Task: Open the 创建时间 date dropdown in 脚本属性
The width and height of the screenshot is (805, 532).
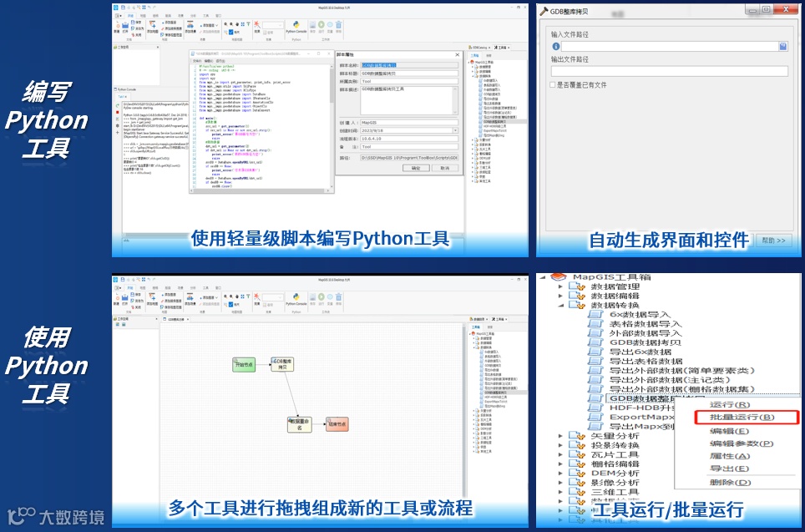Action: [455, 130]
